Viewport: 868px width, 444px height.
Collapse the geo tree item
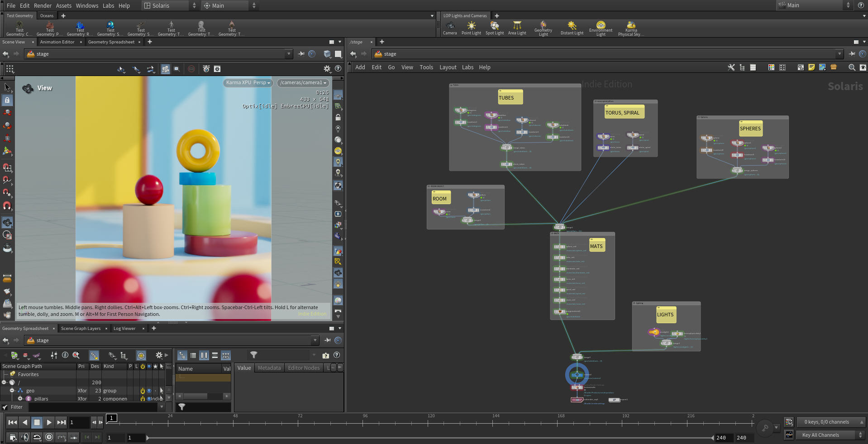click(12, 391)
